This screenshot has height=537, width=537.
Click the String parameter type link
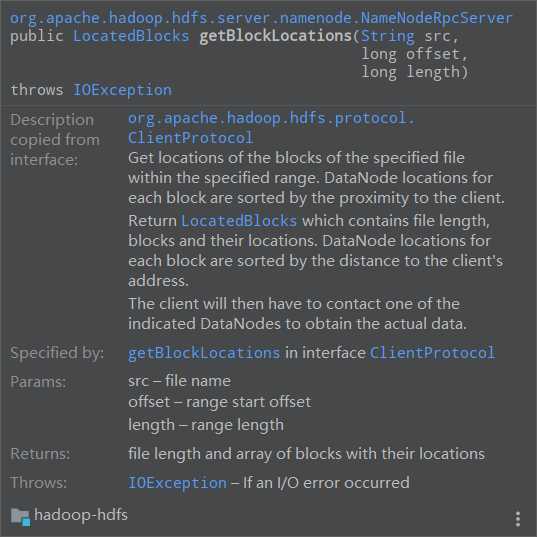pos(387,37)
